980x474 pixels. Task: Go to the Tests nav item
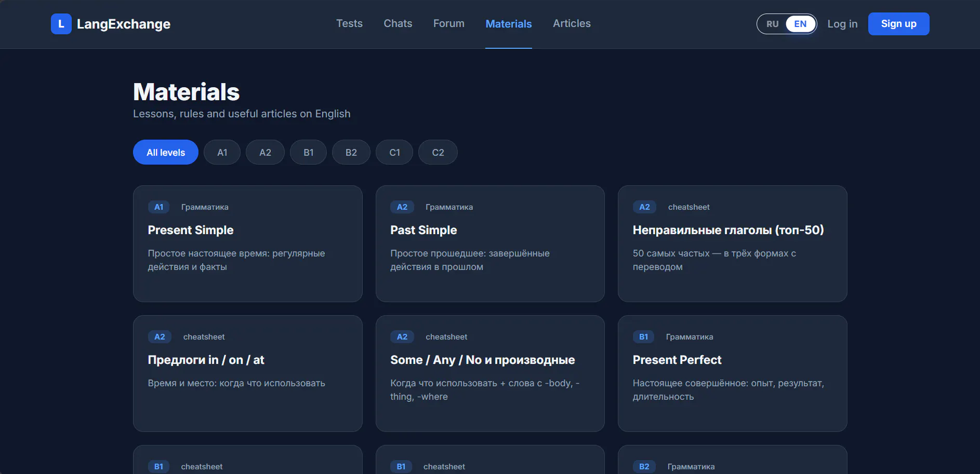pyautogui.click(x=349, y=23)
